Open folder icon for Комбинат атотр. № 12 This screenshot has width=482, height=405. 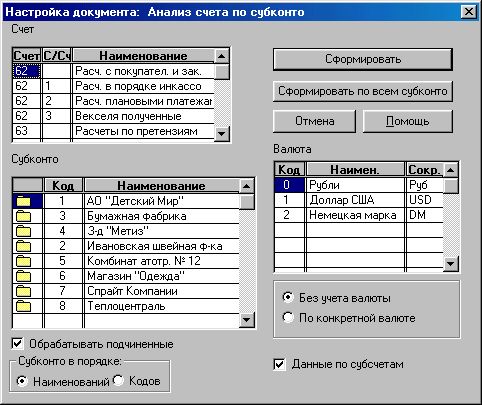[24, 261]
